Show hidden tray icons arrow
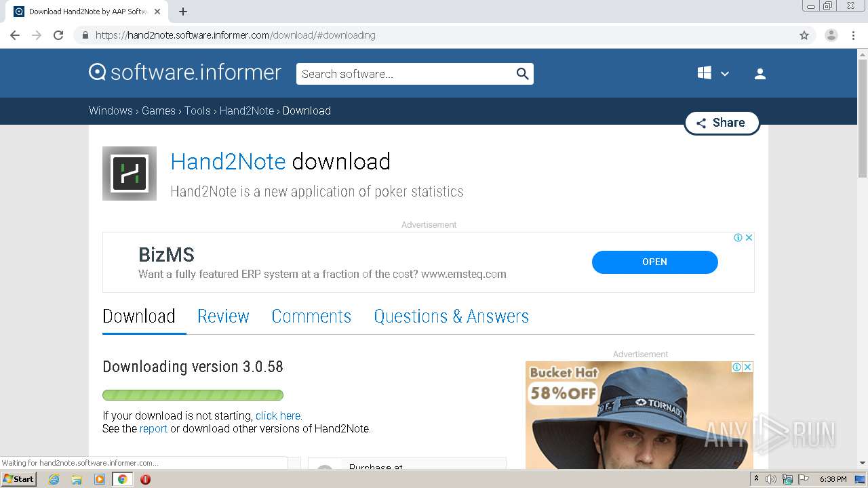 (756, 479)
